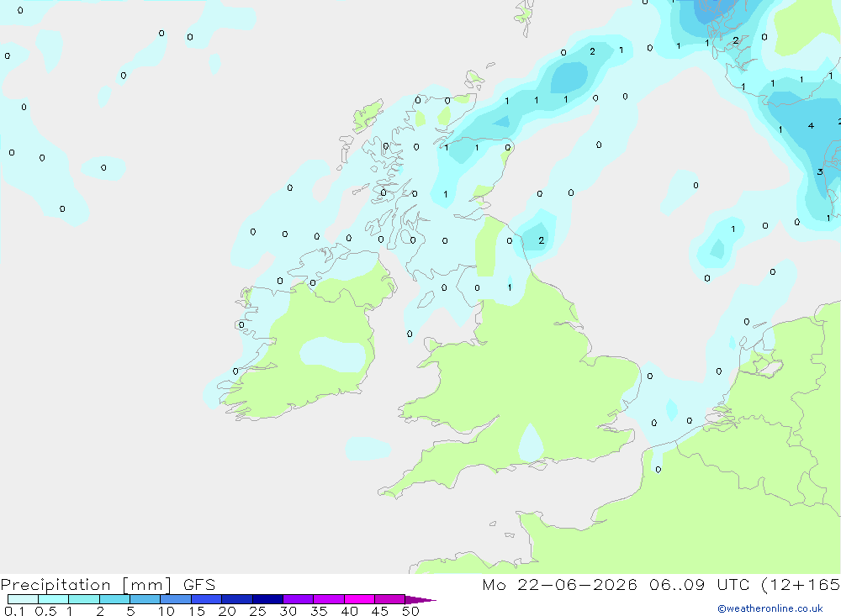Viewport: 841px width, 616px height.
Task: Select the 45–50 mm legend swatch
Action: (x=390, y=599)
